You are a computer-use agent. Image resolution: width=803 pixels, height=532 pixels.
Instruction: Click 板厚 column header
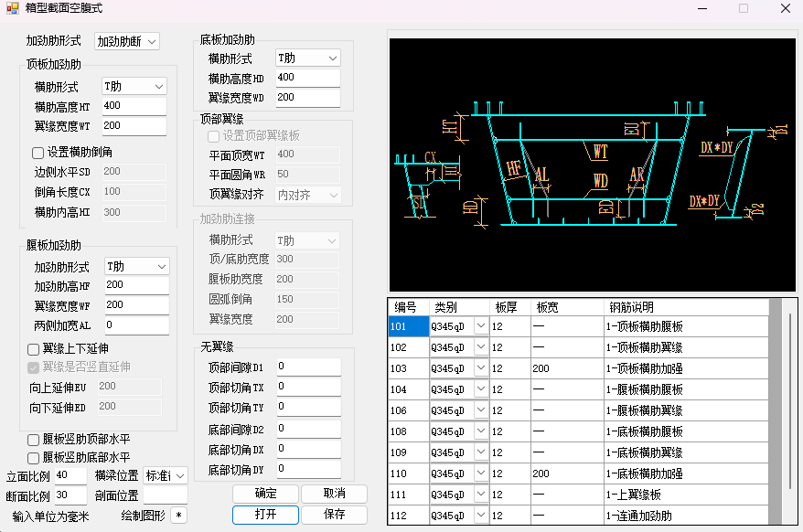[510, 307]
